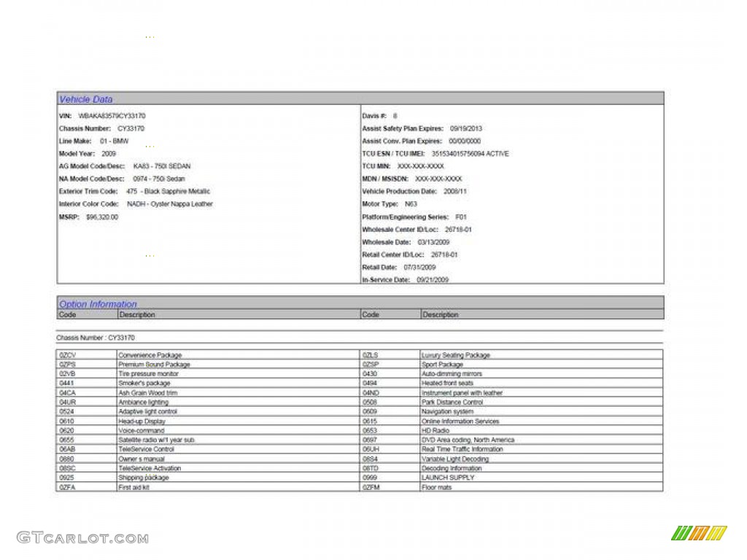The image size is (747, 560).
Task: Click the "MDN / MSISDN:" label
Action: click(x=385, y=179)
